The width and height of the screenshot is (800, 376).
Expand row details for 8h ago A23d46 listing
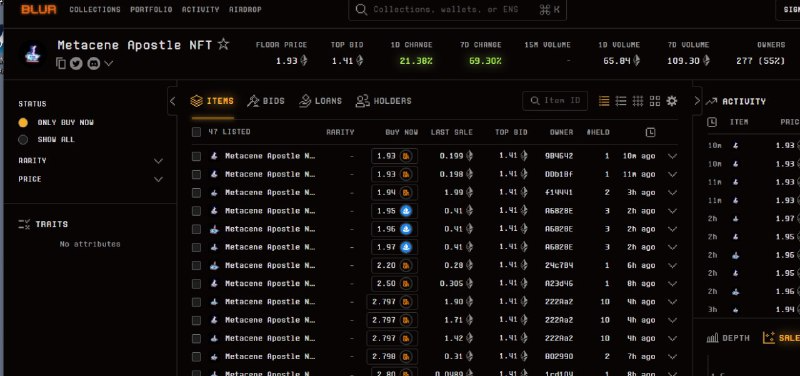pos(672,284)
